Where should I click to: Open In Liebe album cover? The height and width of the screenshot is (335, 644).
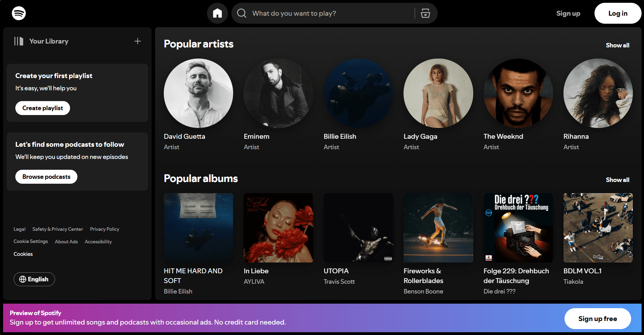pyautogui.click(x=278, y=228)
